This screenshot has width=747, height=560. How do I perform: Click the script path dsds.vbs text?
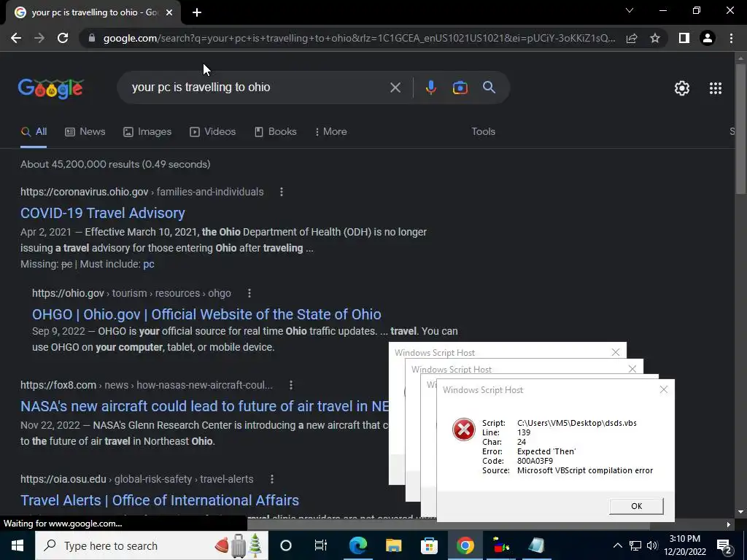(x=577, y=423)
